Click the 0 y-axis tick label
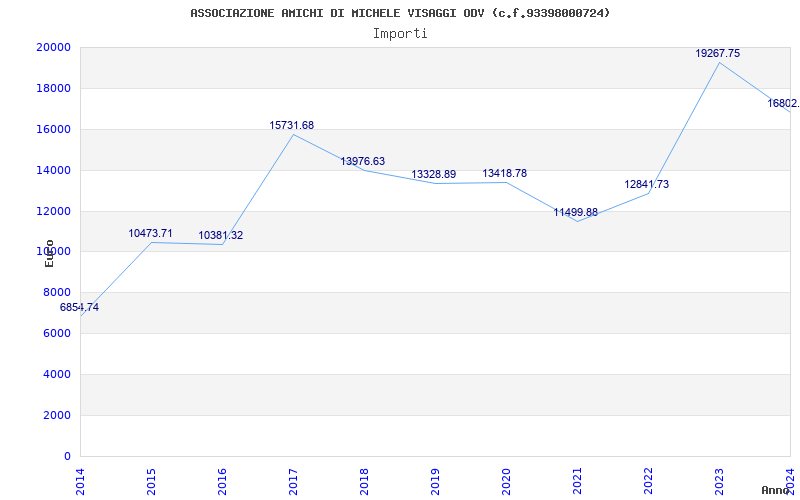 pyautogui.click(x=67, y=456)
